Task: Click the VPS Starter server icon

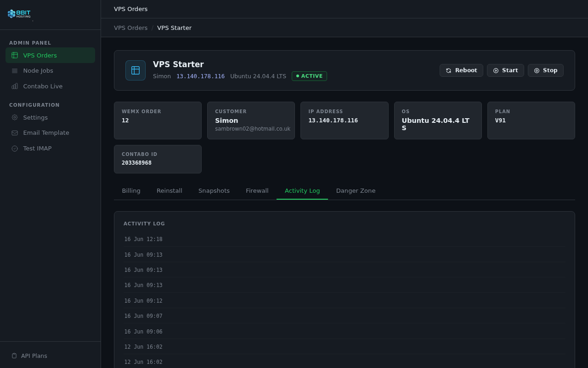Action: 136,70
